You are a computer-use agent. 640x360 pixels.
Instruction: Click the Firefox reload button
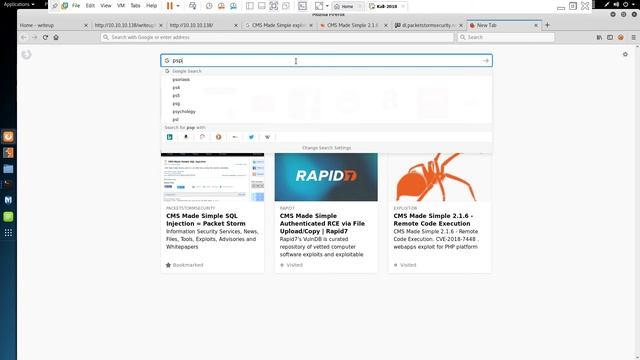point(45,37)
